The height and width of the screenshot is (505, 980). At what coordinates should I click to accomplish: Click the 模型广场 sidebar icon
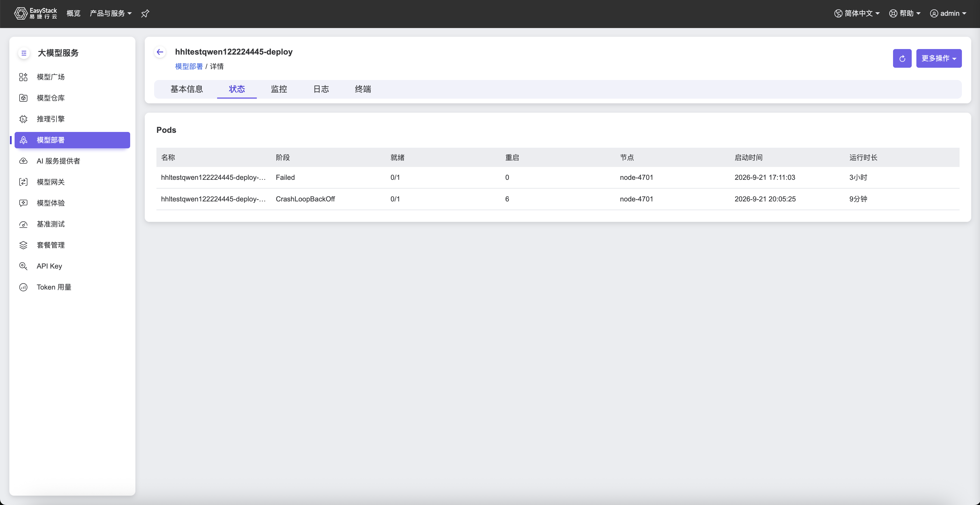click(23, 77)
